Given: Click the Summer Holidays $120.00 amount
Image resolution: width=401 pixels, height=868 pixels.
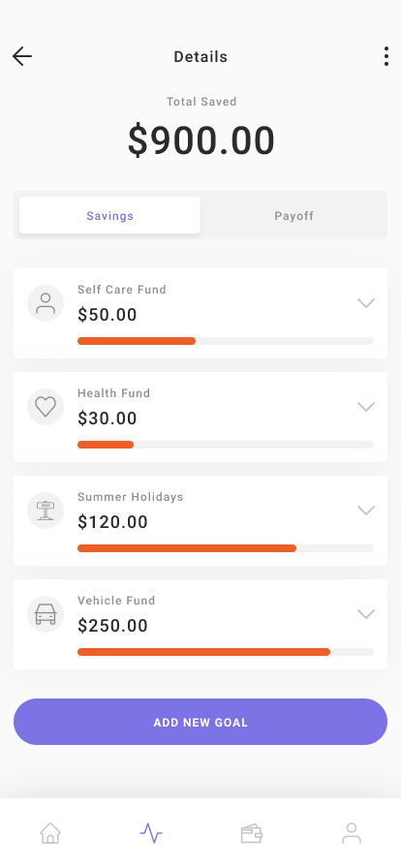Looking at the screenshot, I should click(113, 522).
